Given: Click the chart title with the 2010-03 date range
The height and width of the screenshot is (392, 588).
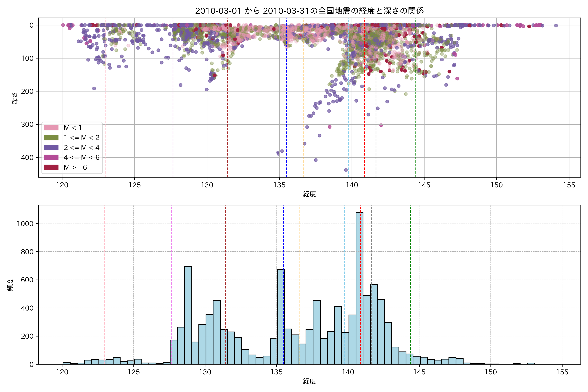Looking at the screenshot, I should (x=309, y=11).
